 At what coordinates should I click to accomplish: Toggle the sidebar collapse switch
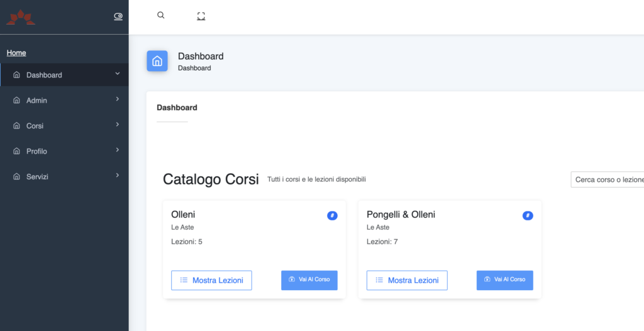click(118, 16)
